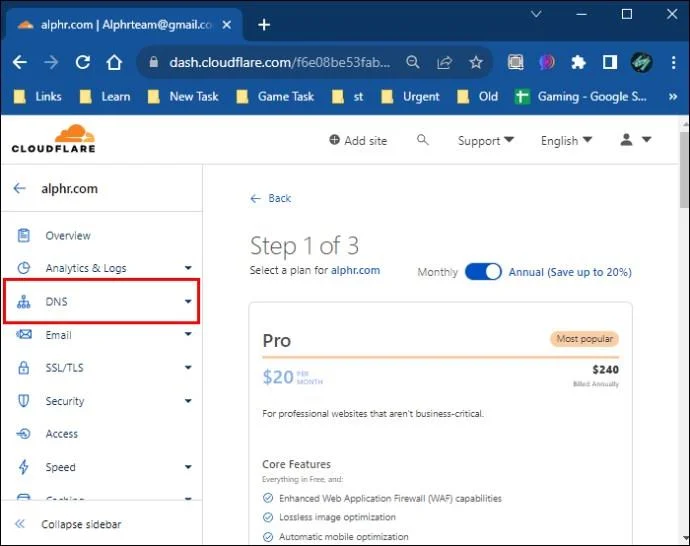
Task: Click the Security shield icon
Action: 24,401
